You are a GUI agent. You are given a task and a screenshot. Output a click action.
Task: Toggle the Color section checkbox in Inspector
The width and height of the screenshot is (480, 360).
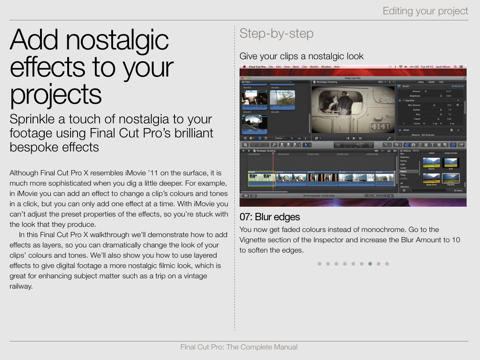(x=400, y=130)
